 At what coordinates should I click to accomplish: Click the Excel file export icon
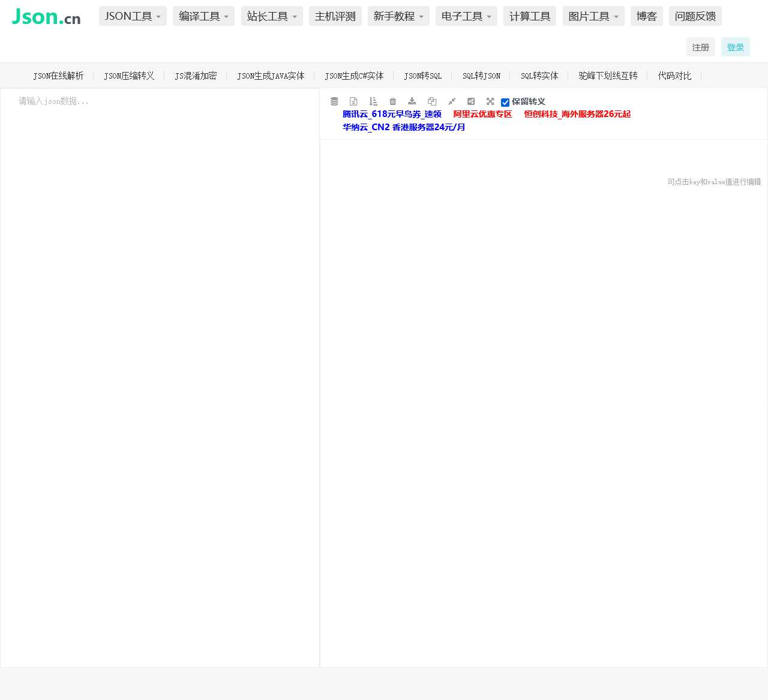[353, 101]
